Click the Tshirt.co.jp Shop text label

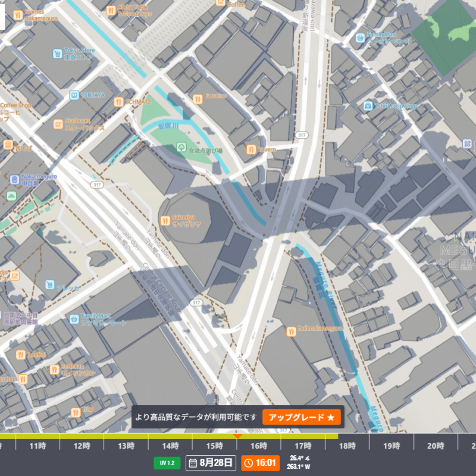396,106
